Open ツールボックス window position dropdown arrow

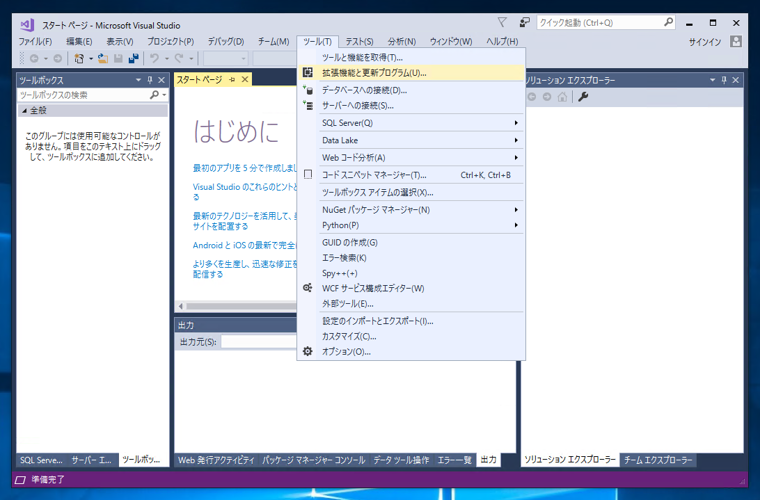(138, 80)
